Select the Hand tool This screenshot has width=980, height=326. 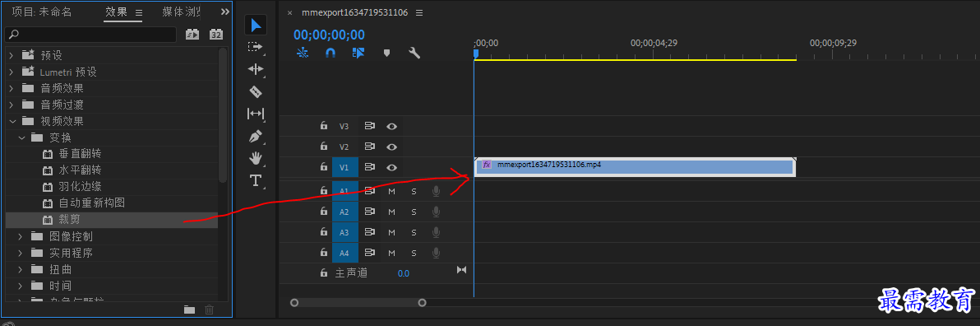pyautogui.click(x=255, y=158)
